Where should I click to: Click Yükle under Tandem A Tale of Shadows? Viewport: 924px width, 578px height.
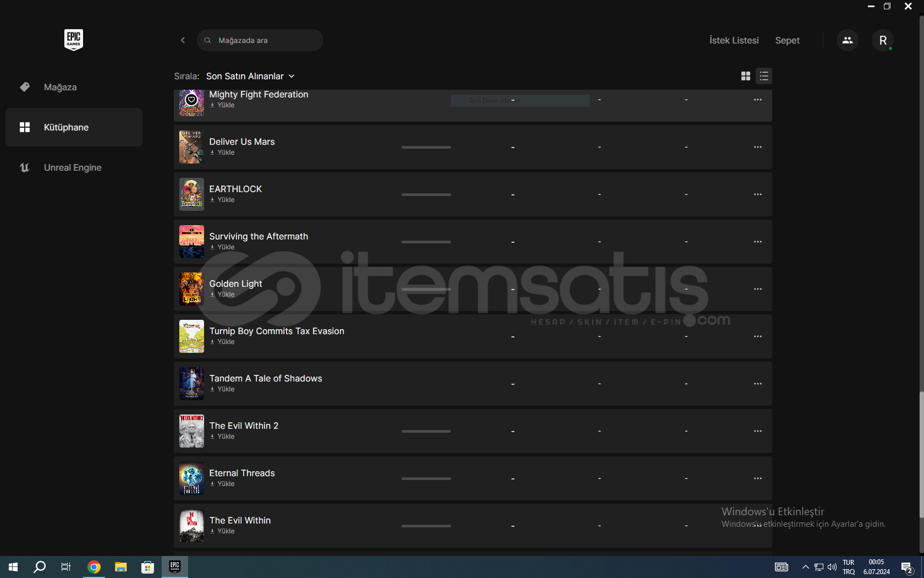tap(222, 389)
